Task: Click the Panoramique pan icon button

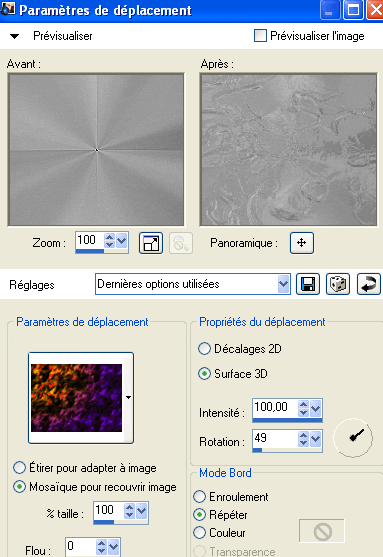Action: point(302,243)
